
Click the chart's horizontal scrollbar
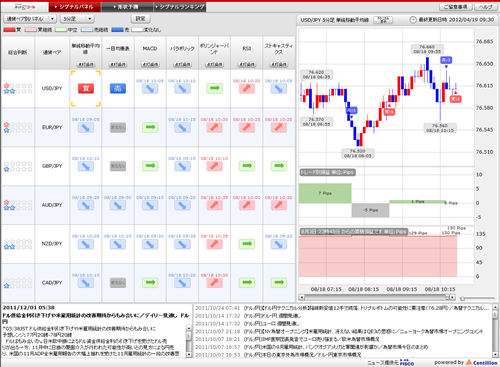tap(377, 297)
